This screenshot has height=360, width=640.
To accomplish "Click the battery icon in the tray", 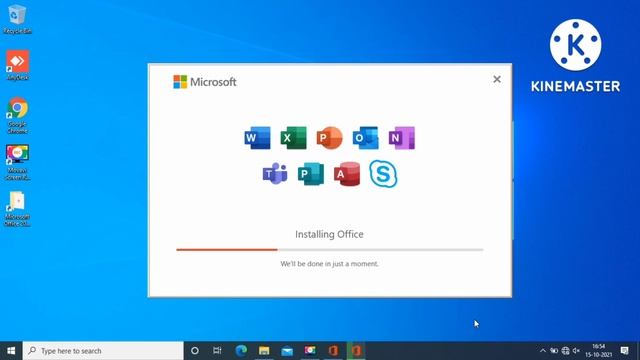I will click(x=554, y=351).
